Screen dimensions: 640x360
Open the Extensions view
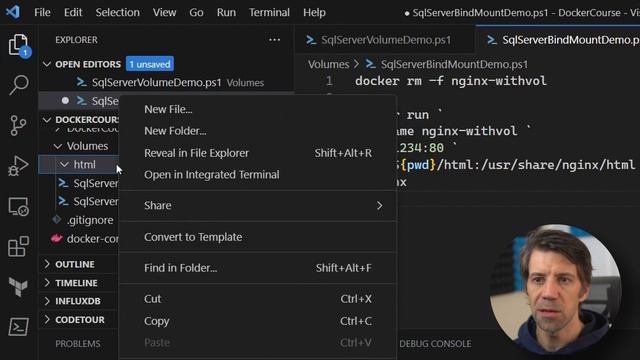click(x=18, y=247)
